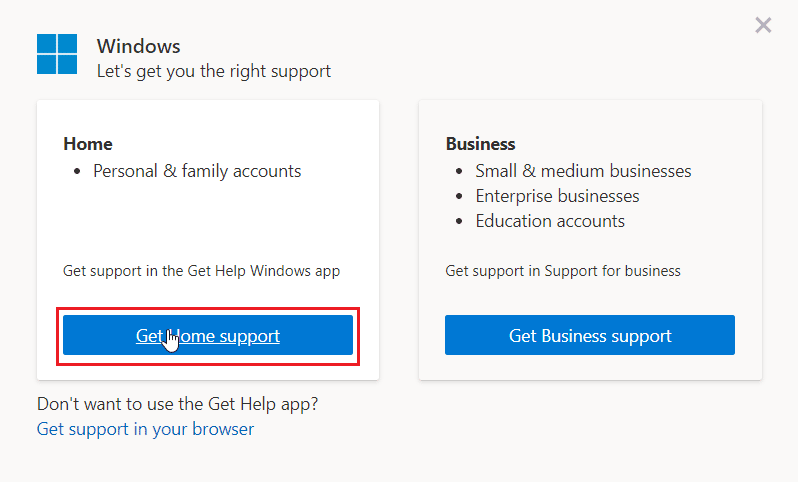
Task: Click the bullet dot beside Education accounts
Action: tap(459, 222)
